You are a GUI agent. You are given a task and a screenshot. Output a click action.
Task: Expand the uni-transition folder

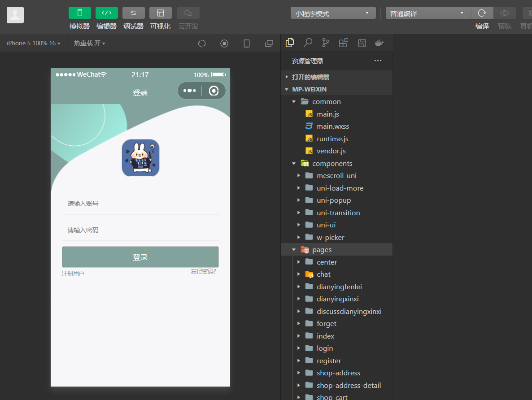(336, 213)
